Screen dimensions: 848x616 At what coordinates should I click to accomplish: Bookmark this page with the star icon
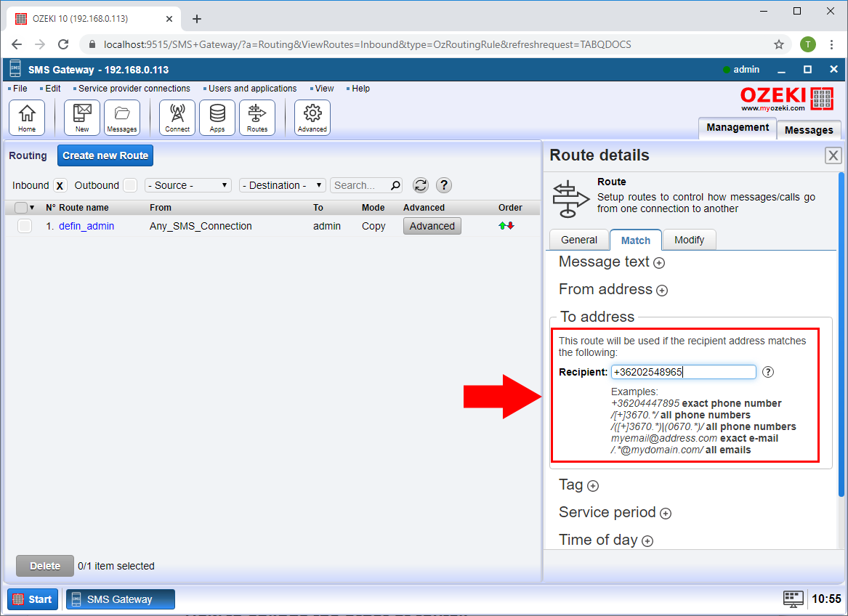tap(779, 44)
